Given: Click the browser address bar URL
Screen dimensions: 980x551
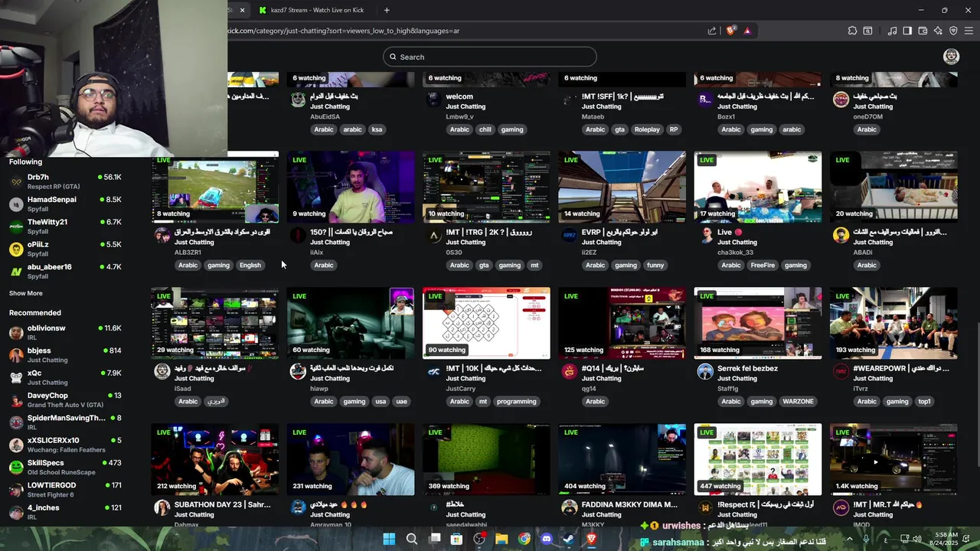Looking at the screenshot, I should [x=343, y=31].
